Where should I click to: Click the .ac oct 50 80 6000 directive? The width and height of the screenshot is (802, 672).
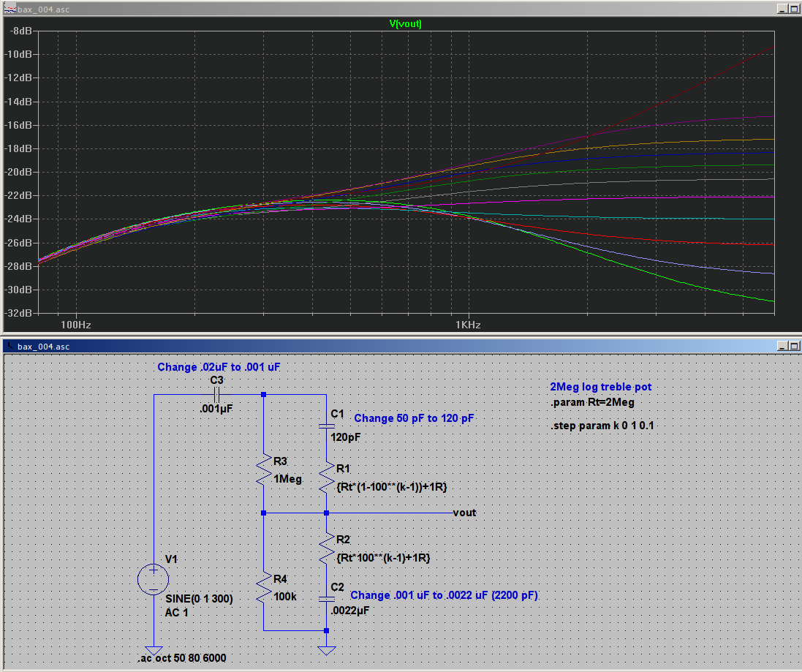[x=182, y=658]
